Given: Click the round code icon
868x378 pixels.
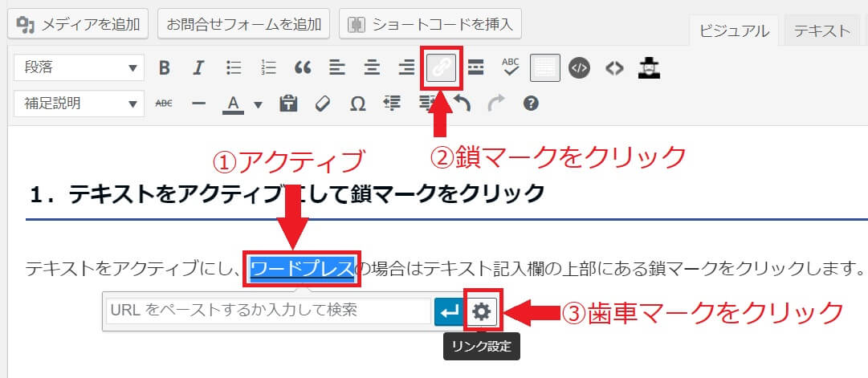Looking at the screenshot, I should 579,68.
